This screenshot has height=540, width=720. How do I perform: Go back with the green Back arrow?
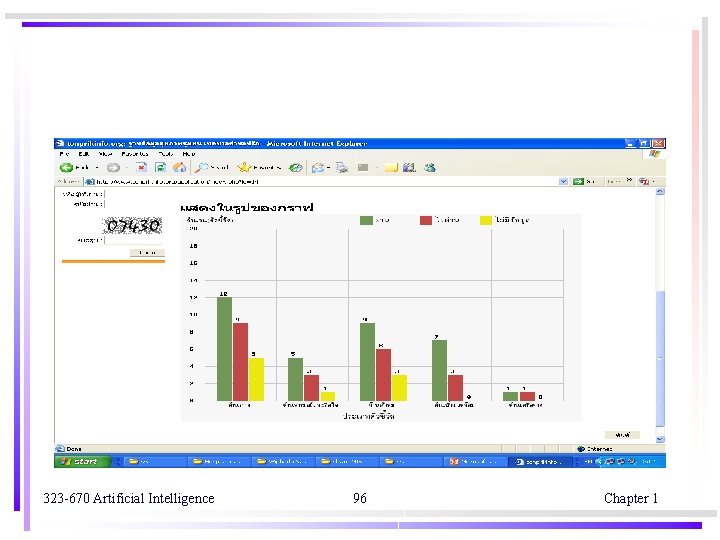click(x=67, y=168)
